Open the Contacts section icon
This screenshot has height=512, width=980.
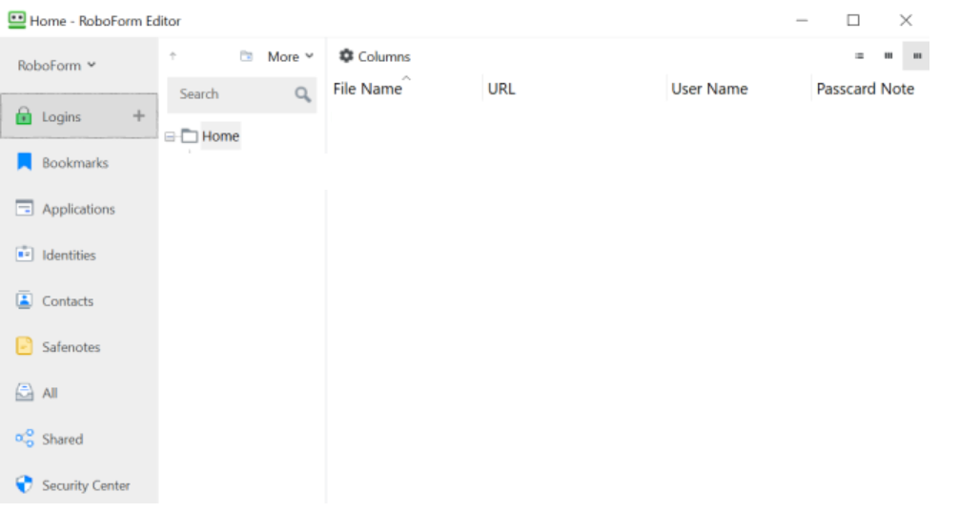[25, 300]
